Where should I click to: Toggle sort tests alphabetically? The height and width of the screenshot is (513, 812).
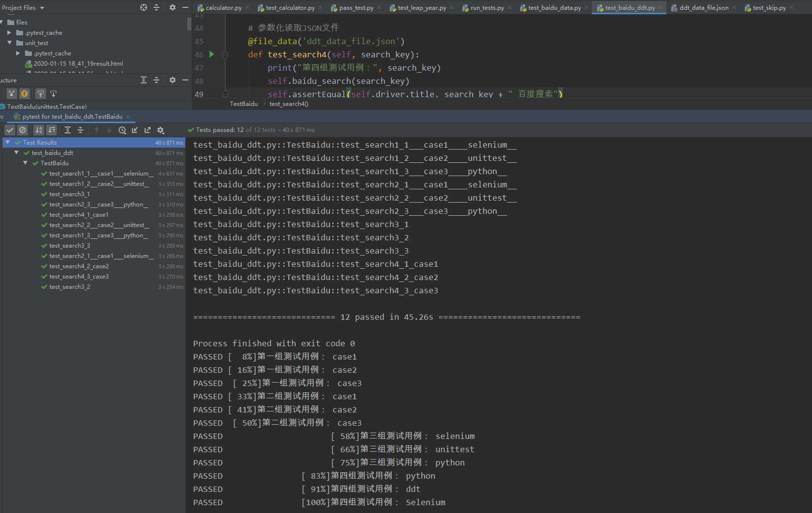(39, 130)
